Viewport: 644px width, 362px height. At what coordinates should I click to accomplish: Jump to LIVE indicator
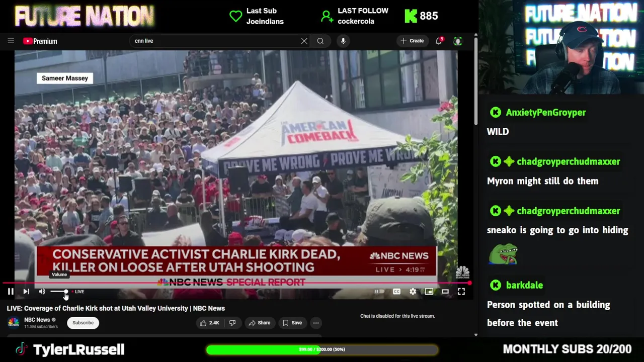coord(78,292)
